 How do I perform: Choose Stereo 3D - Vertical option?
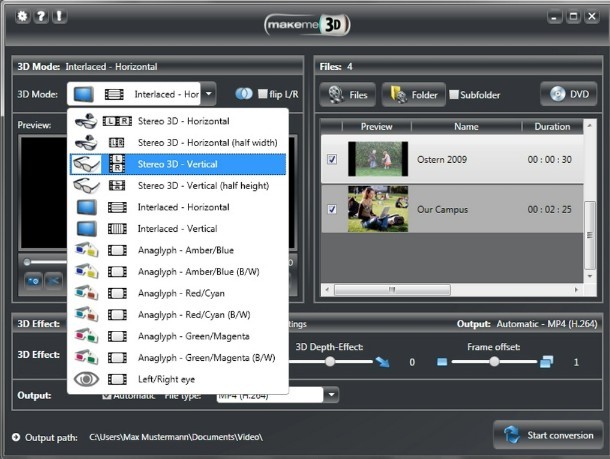coord(178,164)
